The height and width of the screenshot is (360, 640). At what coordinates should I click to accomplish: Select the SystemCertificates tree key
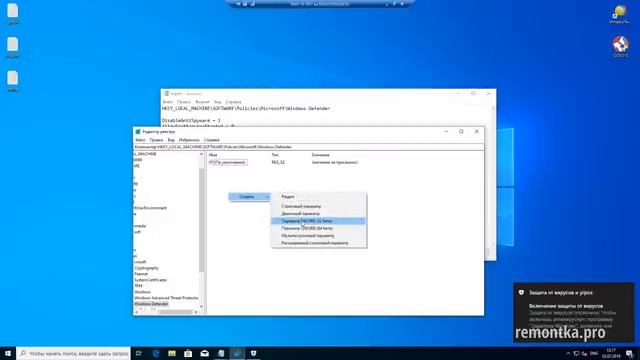[150, 280]
